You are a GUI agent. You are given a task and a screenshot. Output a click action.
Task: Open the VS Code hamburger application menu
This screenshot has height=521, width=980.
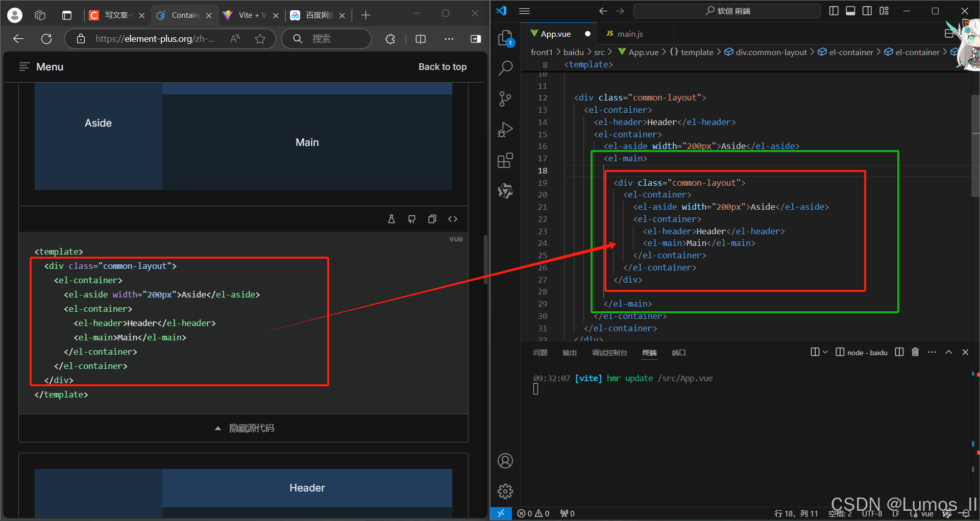click(x=525, y=11)
